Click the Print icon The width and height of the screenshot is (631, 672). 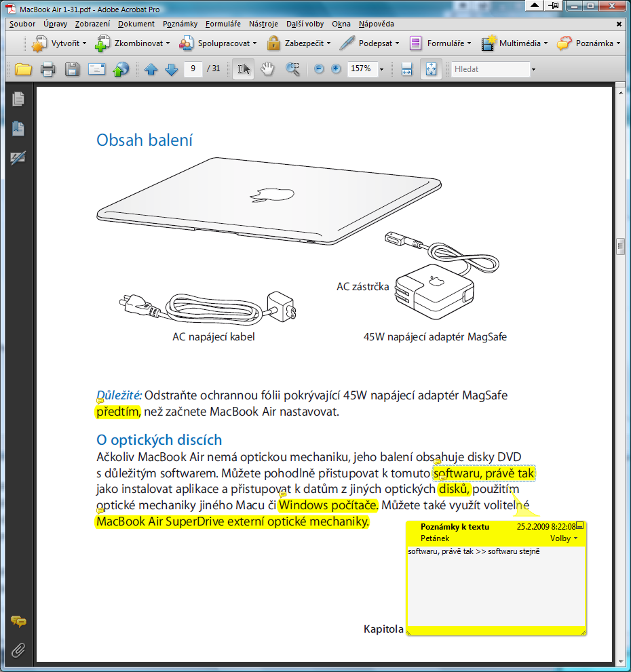point(47,69)
